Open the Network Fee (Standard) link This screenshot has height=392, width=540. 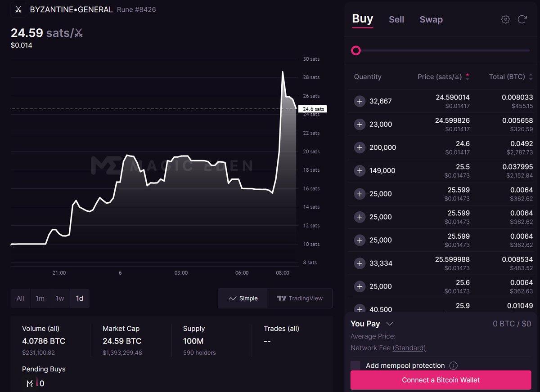409,348
